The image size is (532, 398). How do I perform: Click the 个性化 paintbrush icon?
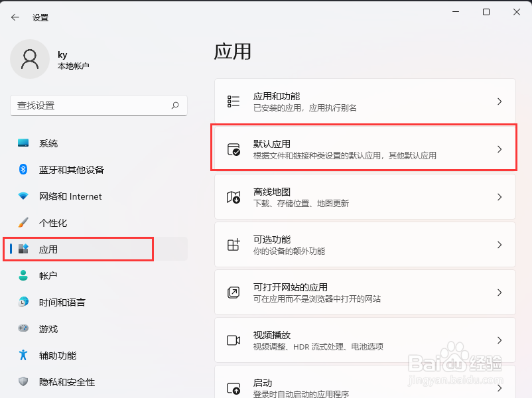click(x=23, y=222)
